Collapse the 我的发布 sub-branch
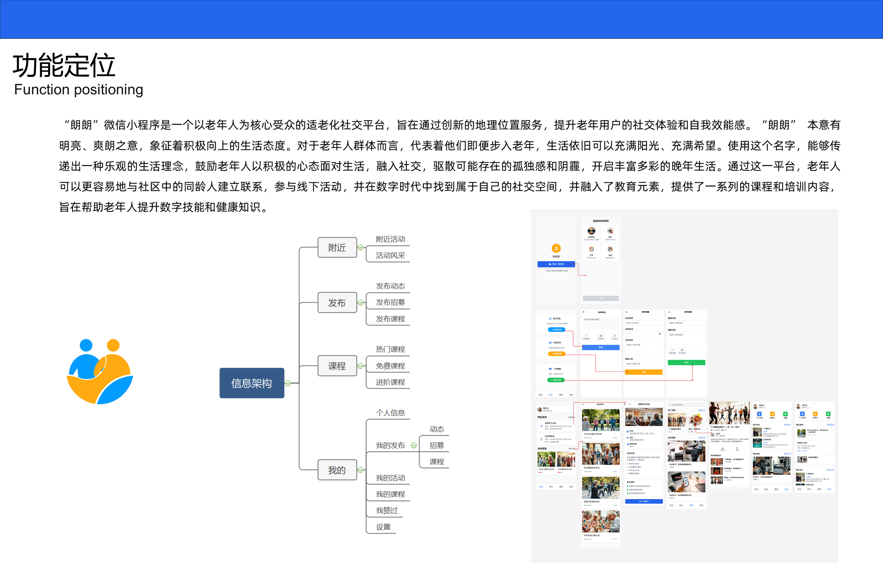883x588 pixels. 414,445
